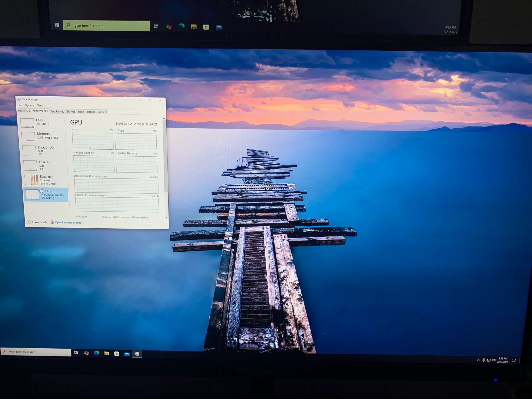The image size is (532, 399).
Task: Open the 3D engine graph dropdown
Action: (73, 130)
